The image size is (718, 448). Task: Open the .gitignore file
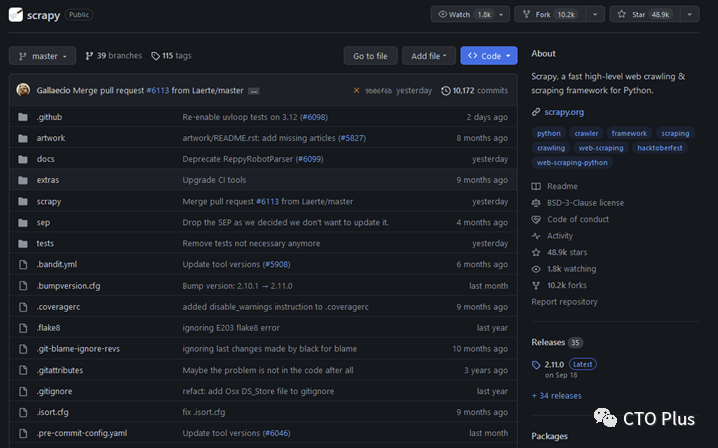(x=54, y=391)
